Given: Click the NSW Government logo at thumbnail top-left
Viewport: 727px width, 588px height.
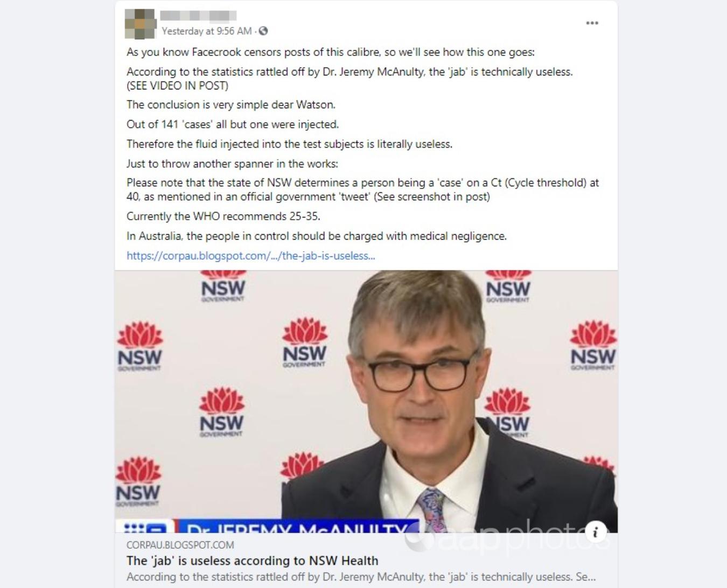Looking at the screenshot, I should 223,286.
